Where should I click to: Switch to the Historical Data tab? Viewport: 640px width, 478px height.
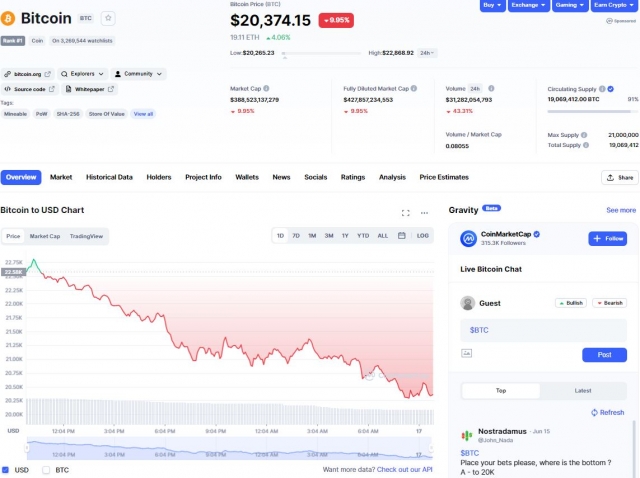[x=109, y=177]
